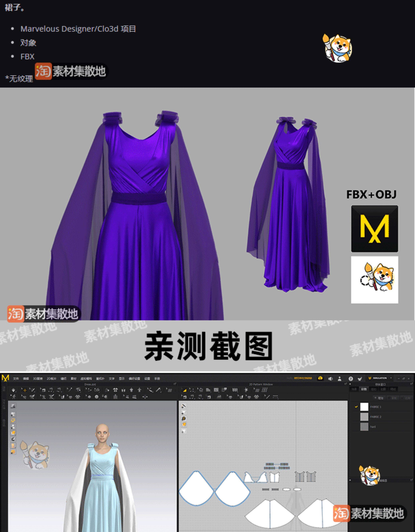Open the 文件 (File) menu
The width and height of the screenshot is (415, 532).
tap(16, 379)
